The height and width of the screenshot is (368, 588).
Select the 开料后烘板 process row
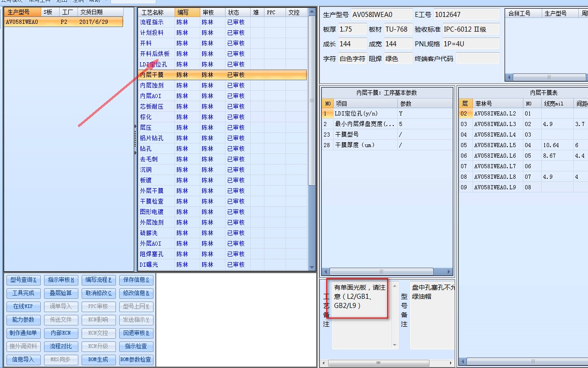(x=223, y=54)
